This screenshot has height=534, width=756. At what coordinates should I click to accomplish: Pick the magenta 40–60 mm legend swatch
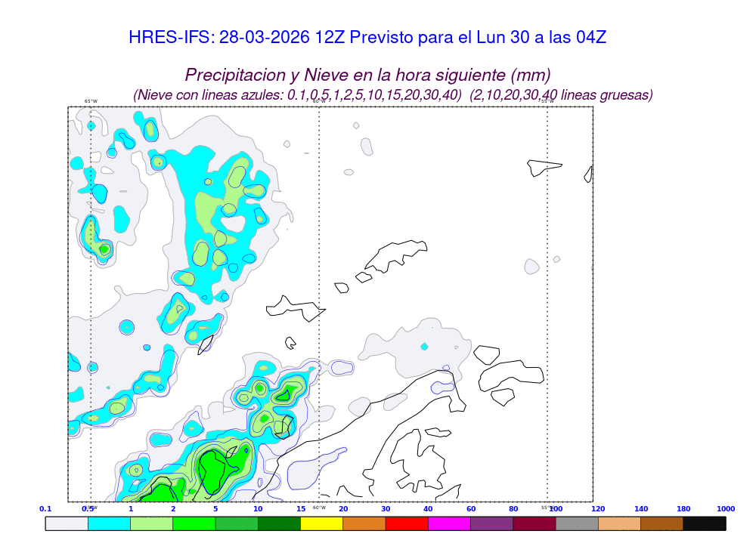(x=449, y=523)
